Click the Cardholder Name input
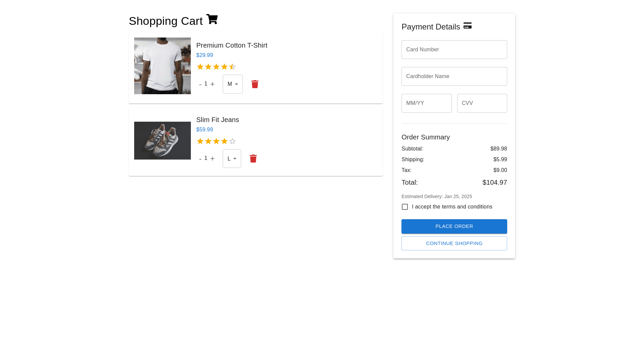644x362 pixels. pyautogui.click(x=454, y=76)
